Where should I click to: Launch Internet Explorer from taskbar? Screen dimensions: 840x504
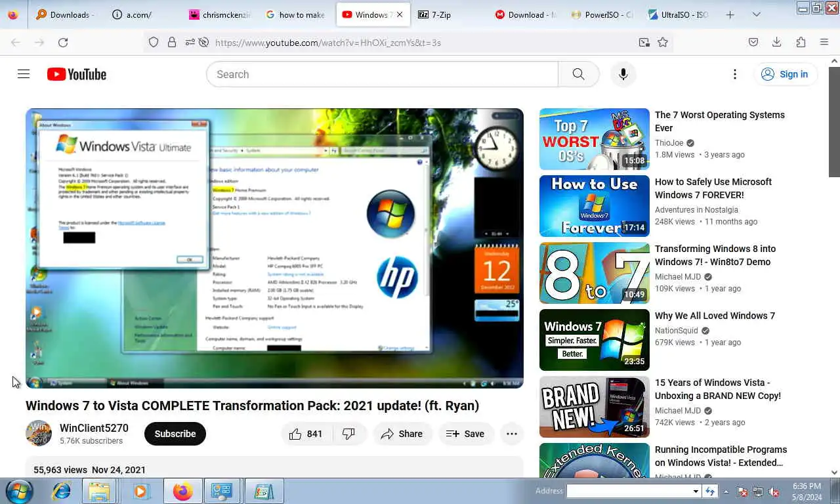coord(62,491)
